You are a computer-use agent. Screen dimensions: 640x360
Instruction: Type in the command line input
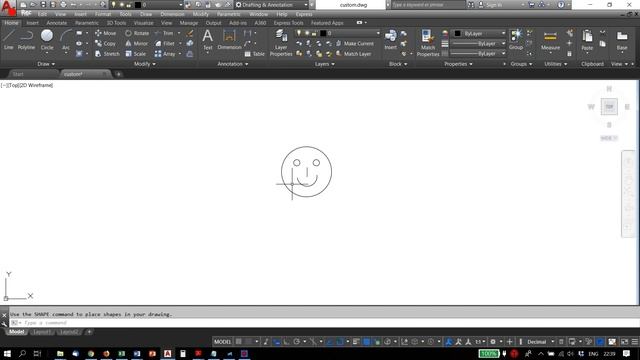click(x=324, y=322)
